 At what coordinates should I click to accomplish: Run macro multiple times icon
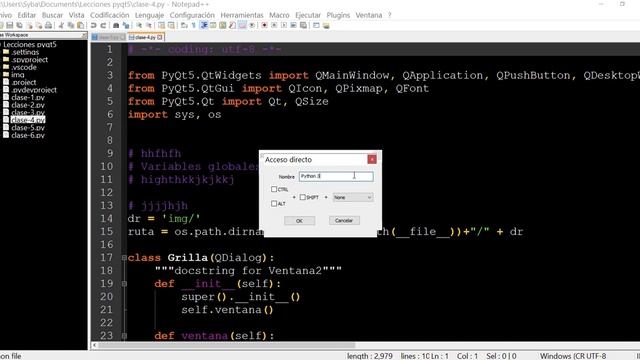pos(293,25)
